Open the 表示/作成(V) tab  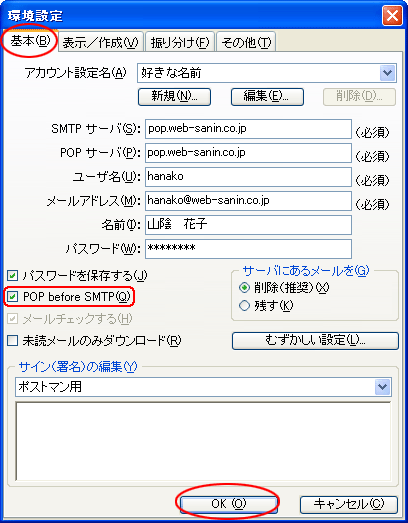click(x=101, y=42)
